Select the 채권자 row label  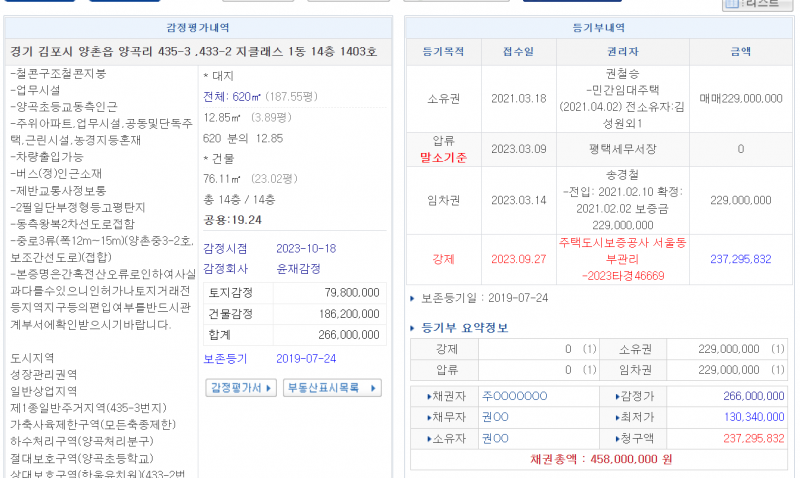click(x=443, y=396)
